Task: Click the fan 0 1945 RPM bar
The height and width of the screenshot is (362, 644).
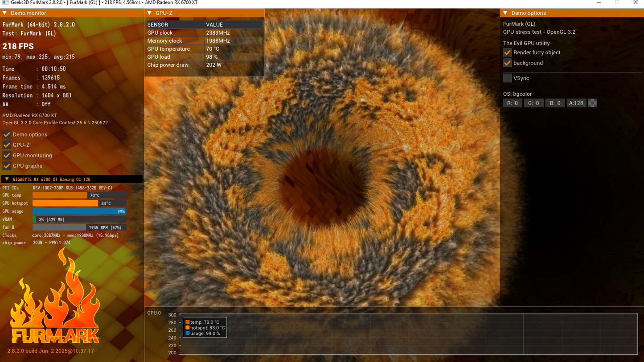Action: [x=79, y=228]
